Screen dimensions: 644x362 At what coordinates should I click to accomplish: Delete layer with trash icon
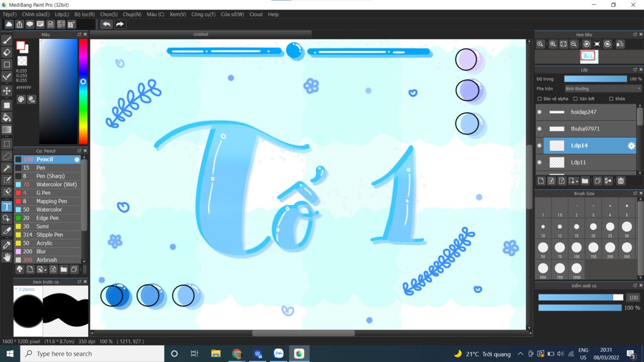point(621,180)
